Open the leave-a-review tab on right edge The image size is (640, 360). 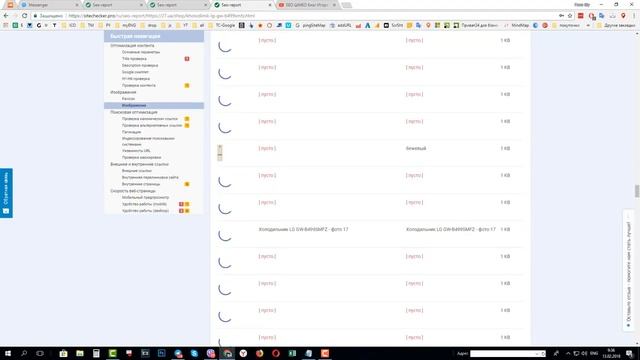click(629, 270)
